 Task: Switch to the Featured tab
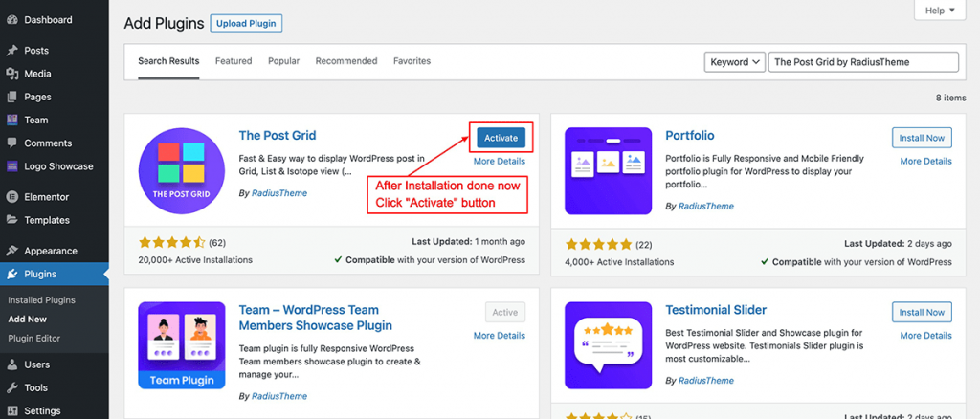pos(234,61)
